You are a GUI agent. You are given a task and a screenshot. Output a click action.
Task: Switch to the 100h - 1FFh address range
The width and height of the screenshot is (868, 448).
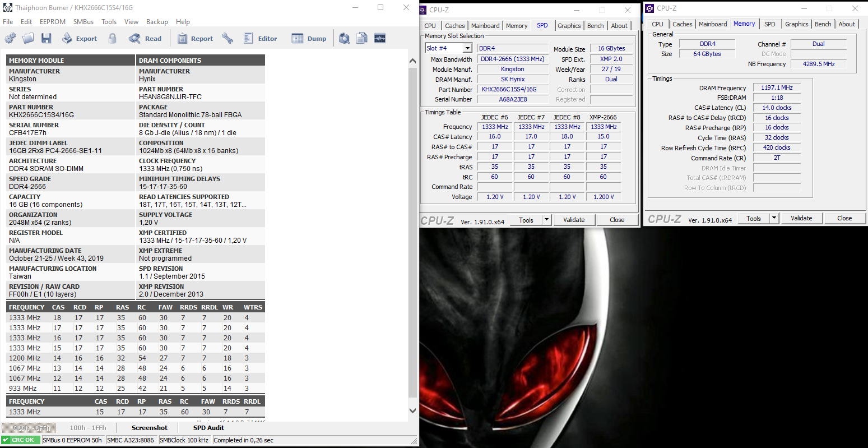(88, 428)
